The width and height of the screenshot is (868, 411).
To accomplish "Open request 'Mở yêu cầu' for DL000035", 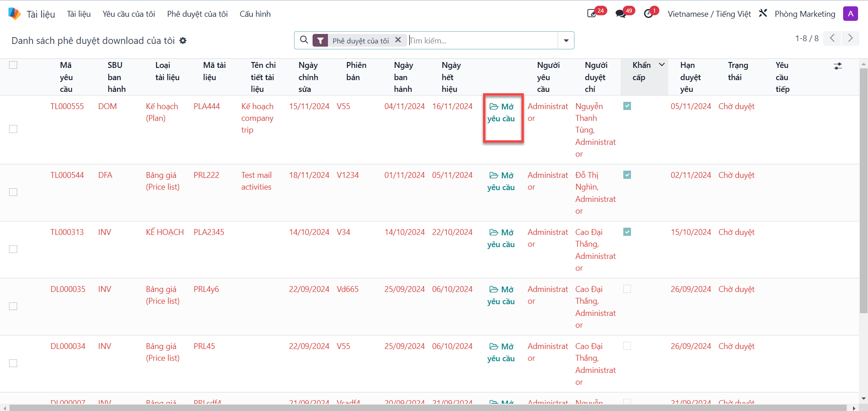I will click(501, 295).
